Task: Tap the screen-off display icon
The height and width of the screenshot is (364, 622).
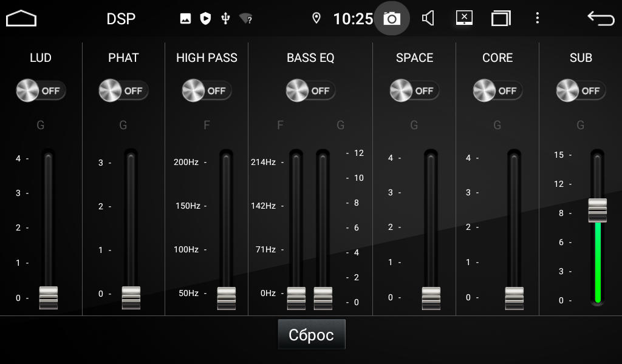Action: pyautogui.click(x=464, y=18)
